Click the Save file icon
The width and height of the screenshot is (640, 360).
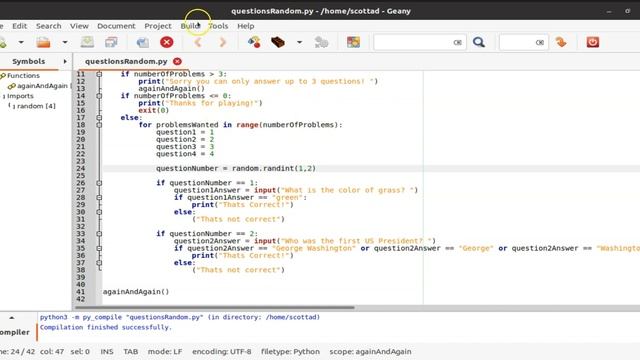coord(87,42)
